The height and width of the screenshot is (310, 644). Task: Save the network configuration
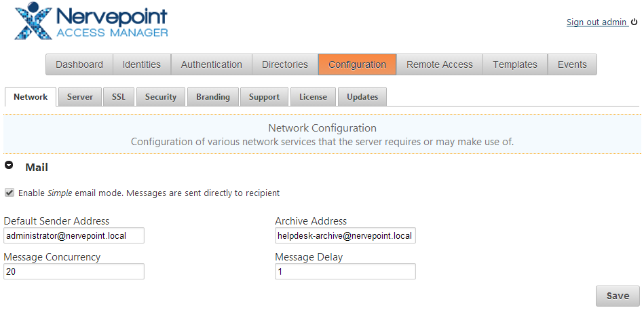click(618, 296)
